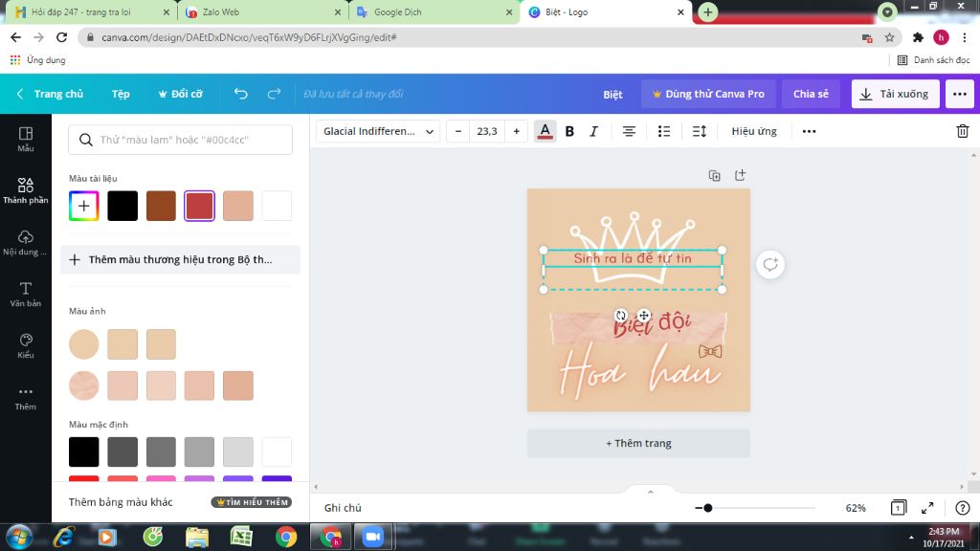
Task: Show zoom level options at 62%
Action: point(856,508)
